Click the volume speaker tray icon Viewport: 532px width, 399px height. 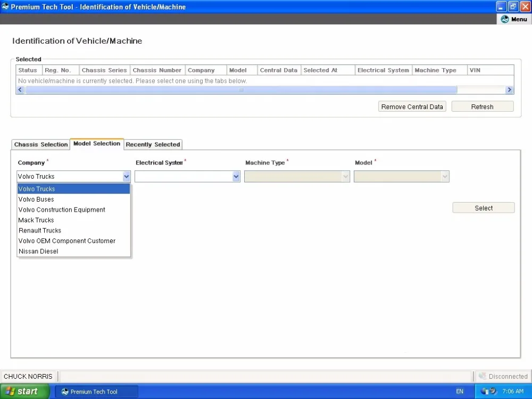(x=492, y=391)
